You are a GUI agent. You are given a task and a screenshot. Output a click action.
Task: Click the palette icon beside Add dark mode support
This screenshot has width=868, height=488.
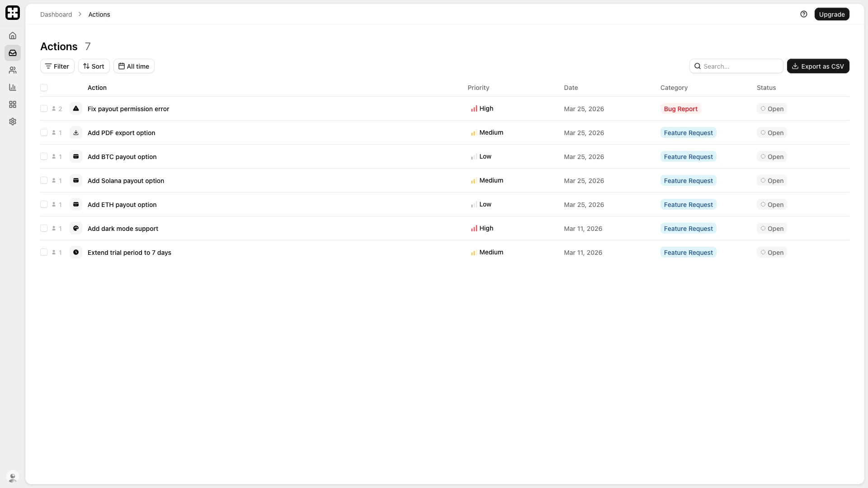76,228
